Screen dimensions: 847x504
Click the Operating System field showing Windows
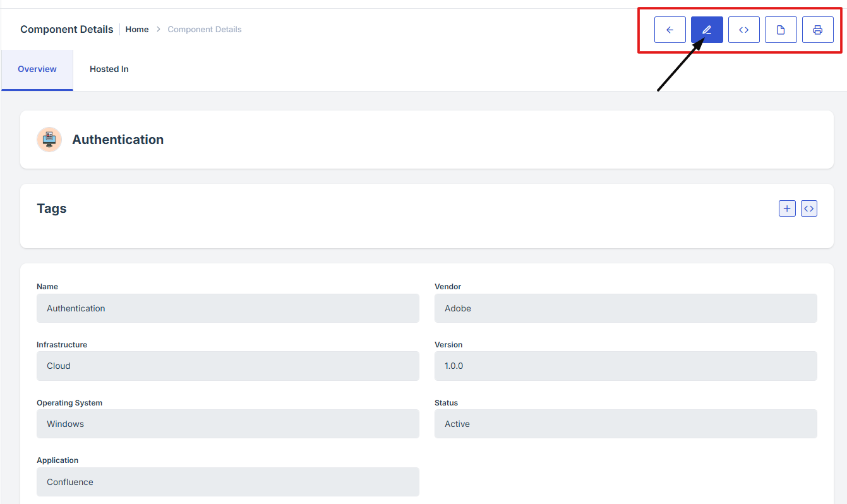pyautogui.click(x=227, y=424)
